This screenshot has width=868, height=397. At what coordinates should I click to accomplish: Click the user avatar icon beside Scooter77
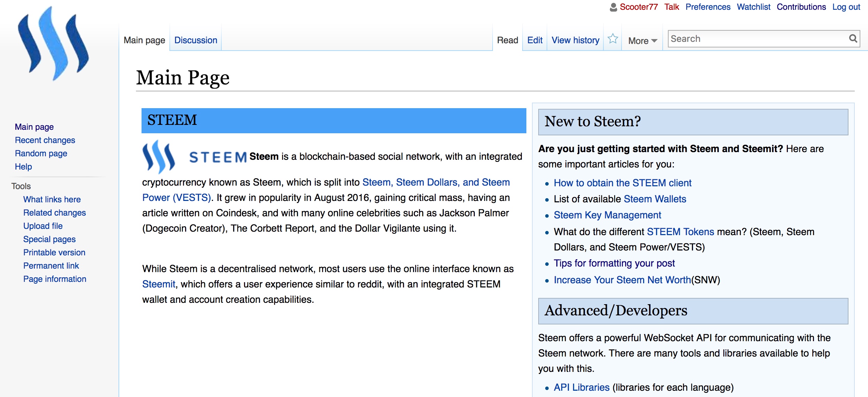coord(614,7)
